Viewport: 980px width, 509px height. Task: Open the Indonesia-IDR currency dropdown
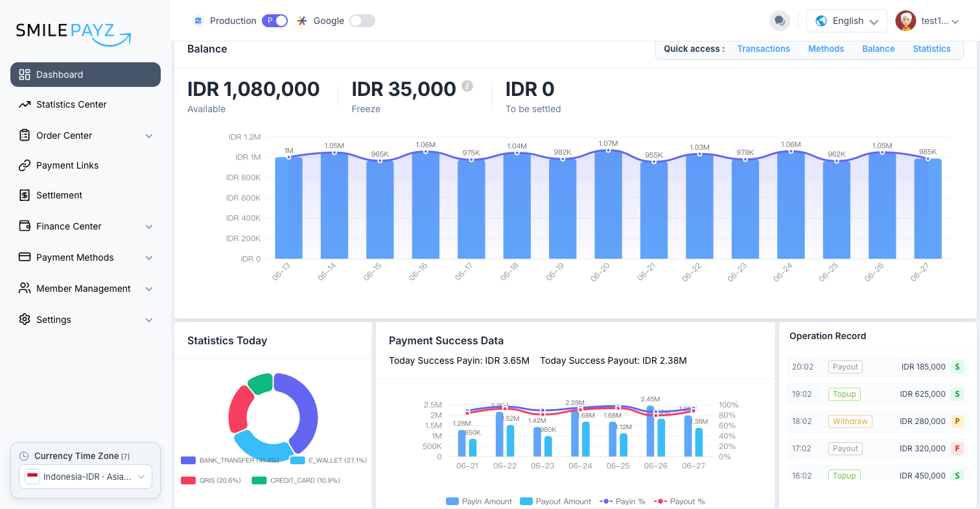tap(86, 477)
